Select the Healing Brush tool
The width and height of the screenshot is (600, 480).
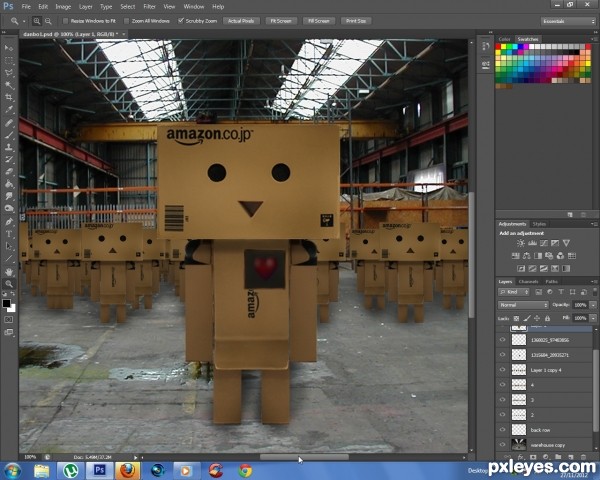pos(8,122)
